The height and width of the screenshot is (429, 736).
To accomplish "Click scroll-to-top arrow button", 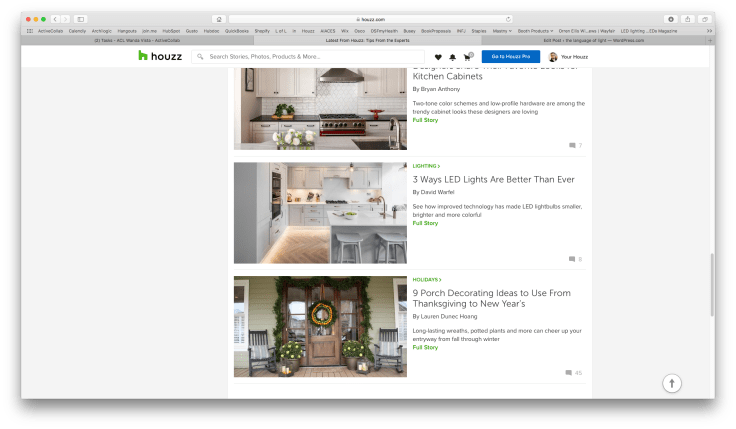I will click(x=672, y=383).
